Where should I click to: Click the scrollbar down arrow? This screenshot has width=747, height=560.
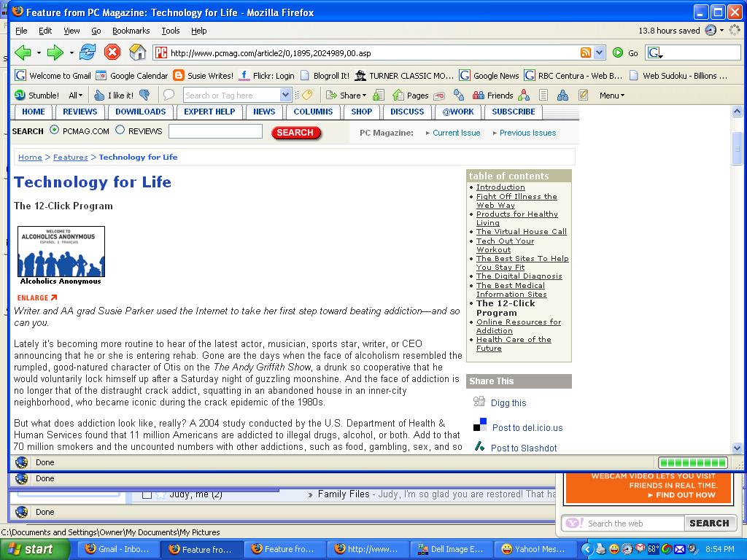[737, 448]
